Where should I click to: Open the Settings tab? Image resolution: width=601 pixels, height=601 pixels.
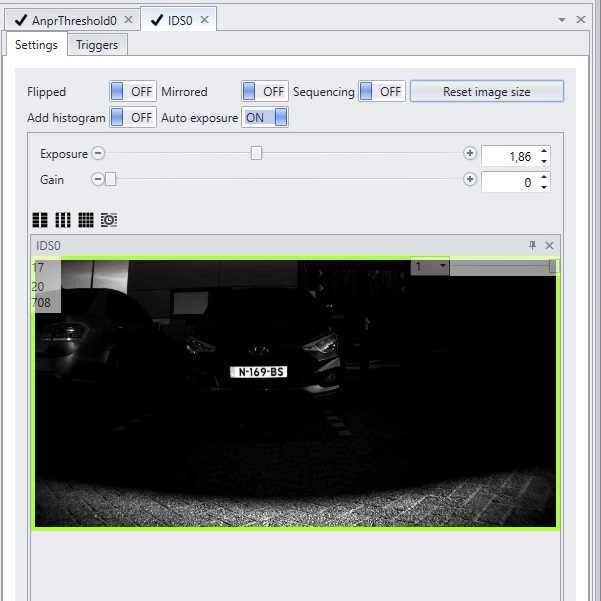tap(36, 45)
